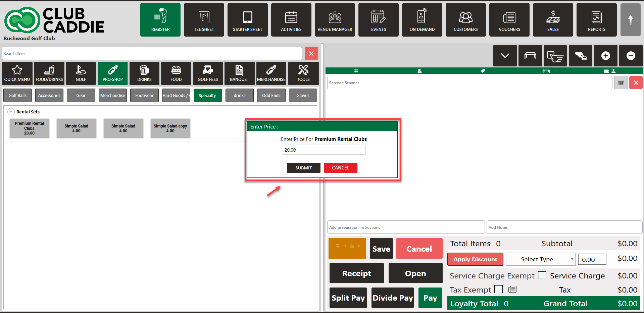Open the table selection icon
The height and width of the screenshot is (313, 644).
point(530,56)
